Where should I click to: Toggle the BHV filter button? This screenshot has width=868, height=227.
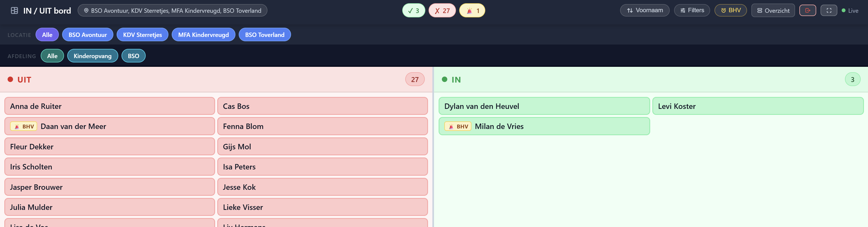point(730,11)
